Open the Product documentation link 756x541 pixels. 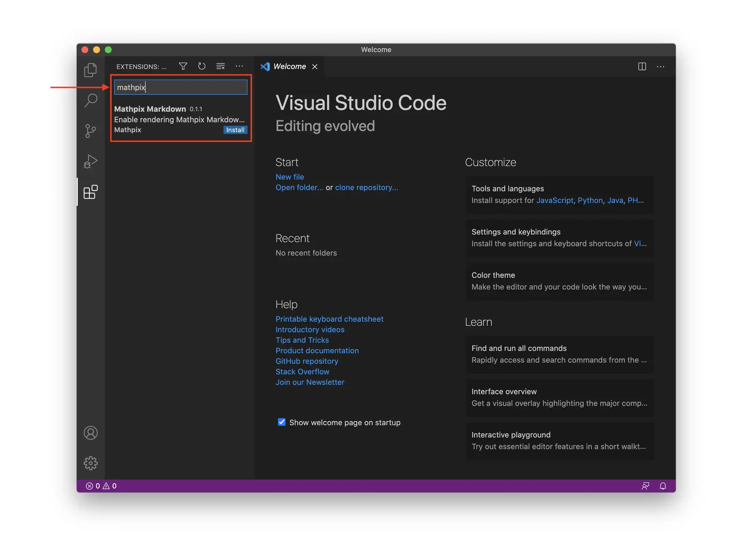(x=317, y=350)
